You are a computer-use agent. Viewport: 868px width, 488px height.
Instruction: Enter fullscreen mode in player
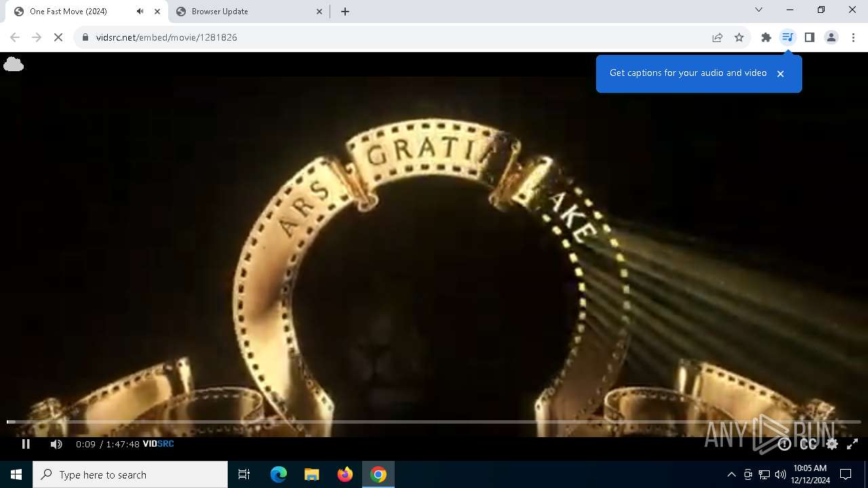coord(853,444)
